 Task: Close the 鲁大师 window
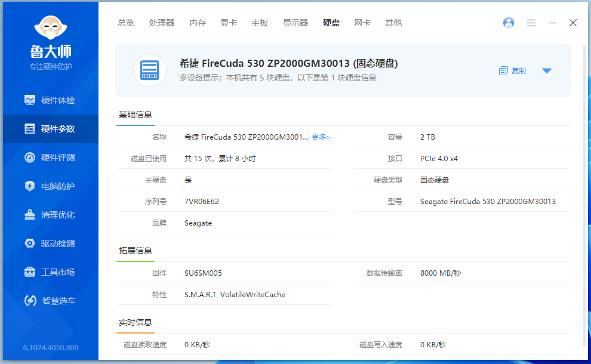tap(573, 23)
